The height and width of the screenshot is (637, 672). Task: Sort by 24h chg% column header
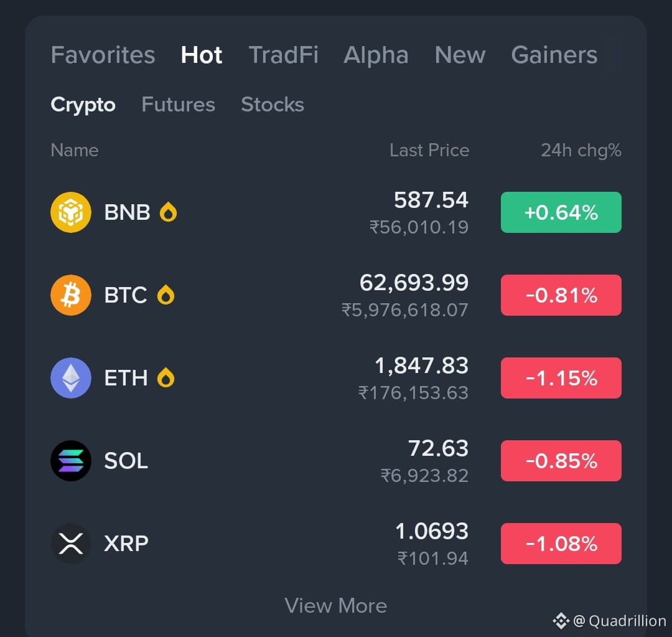[581, 151]
